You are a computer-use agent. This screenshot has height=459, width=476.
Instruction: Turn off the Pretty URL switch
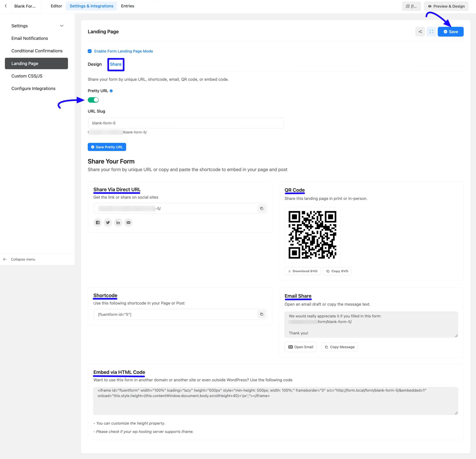coord(93,100)
